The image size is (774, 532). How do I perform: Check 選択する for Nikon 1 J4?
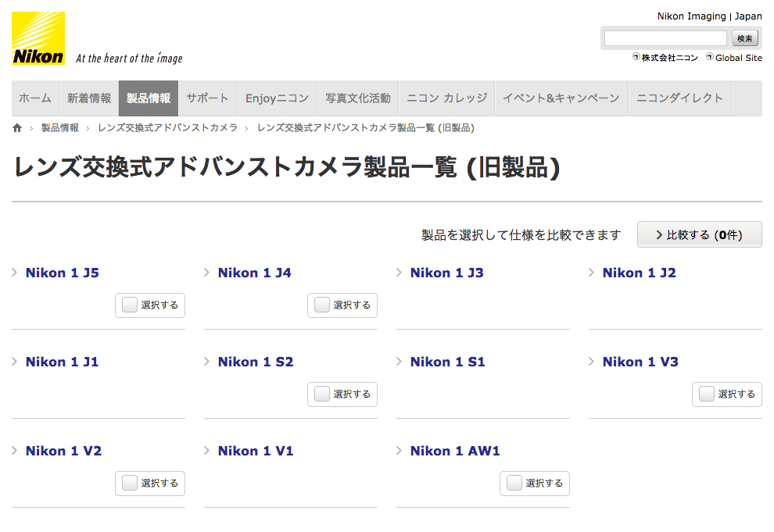(x=322, y=305)
